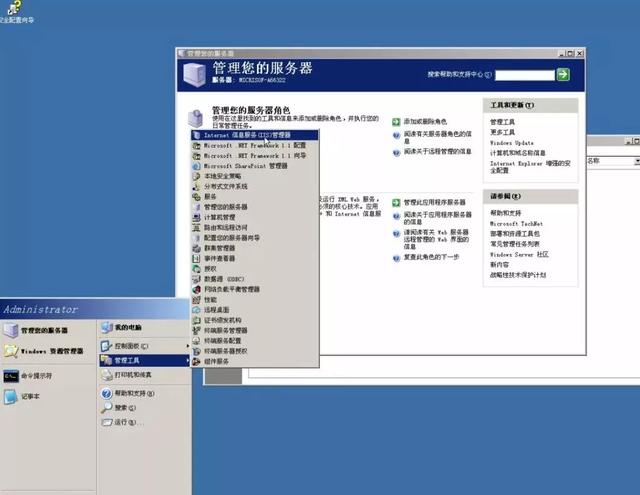The width and height of the screenshot is (640, 495).
Task: Click 计算机和域名称信息 link
Action: (518, 153)
